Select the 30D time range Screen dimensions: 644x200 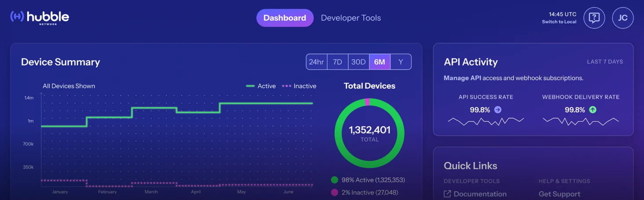pyautogui.click(x=359, y=62)
